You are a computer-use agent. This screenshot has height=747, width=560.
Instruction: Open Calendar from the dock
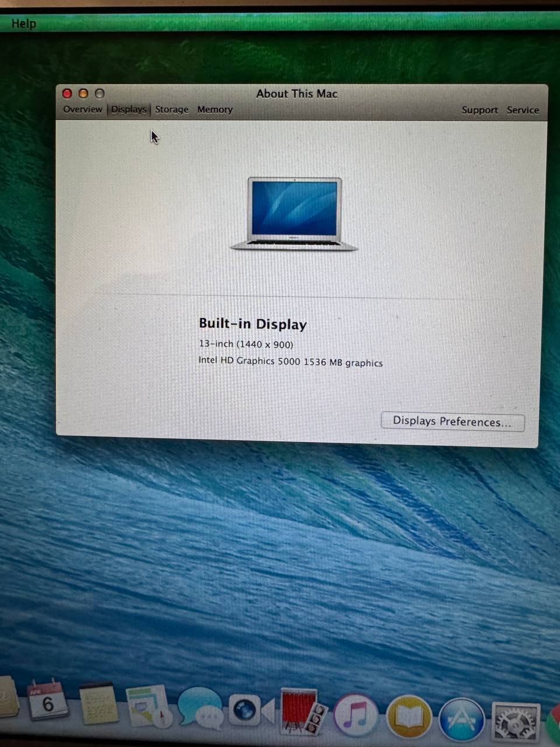tap(48, 700)
